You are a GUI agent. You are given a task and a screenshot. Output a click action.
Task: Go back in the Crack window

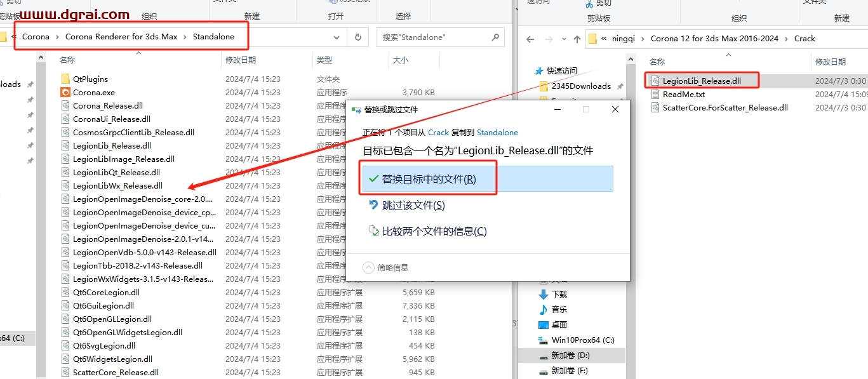point(531,39)
